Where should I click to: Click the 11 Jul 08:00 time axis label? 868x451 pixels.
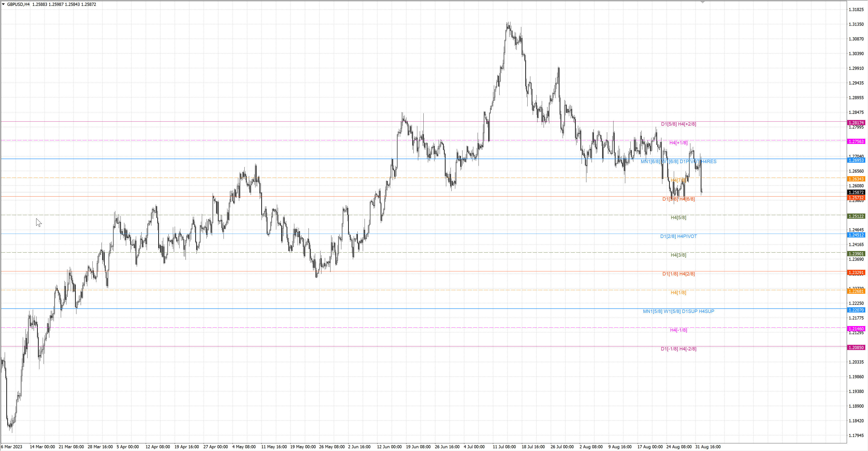click(504, 447)
